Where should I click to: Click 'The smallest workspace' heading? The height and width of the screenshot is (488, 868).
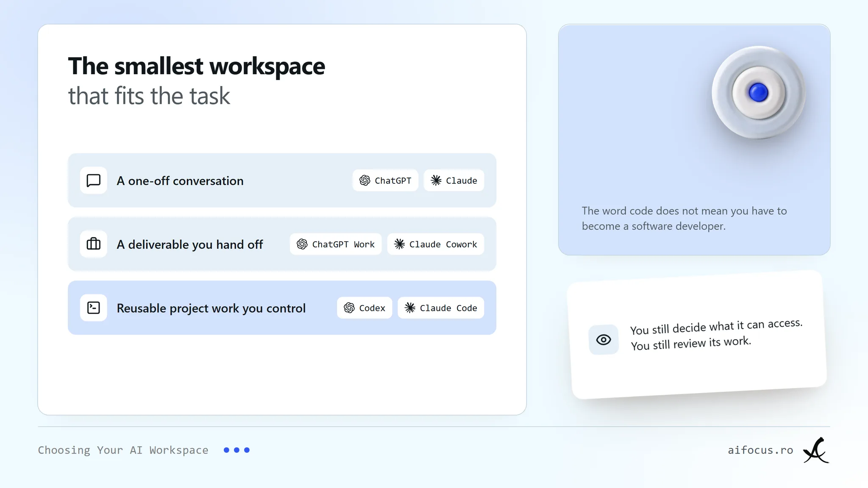(x=197, y=66)
